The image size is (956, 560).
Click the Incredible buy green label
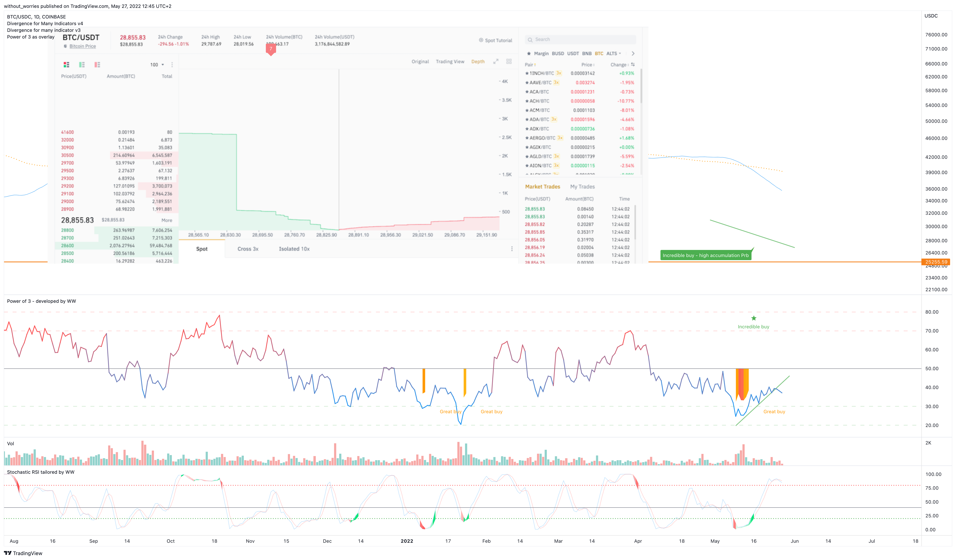click(x=706, y=255)
